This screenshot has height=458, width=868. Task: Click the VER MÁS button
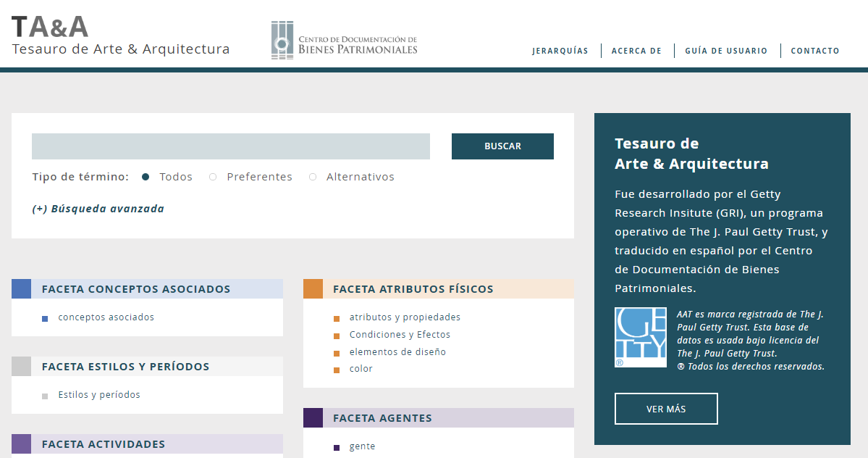666,408
